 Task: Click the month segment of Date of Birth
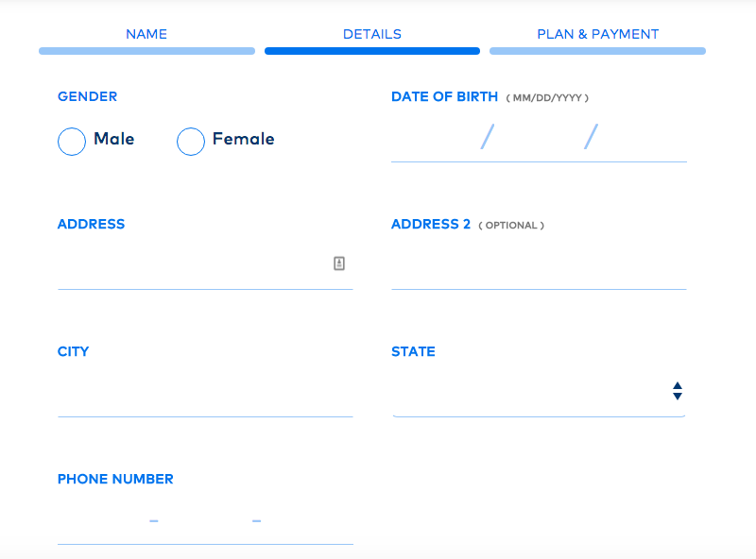point(435,137)
